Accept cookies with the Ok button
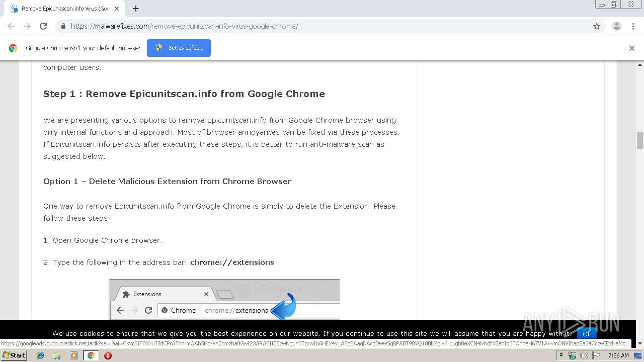 coord(587,334)
